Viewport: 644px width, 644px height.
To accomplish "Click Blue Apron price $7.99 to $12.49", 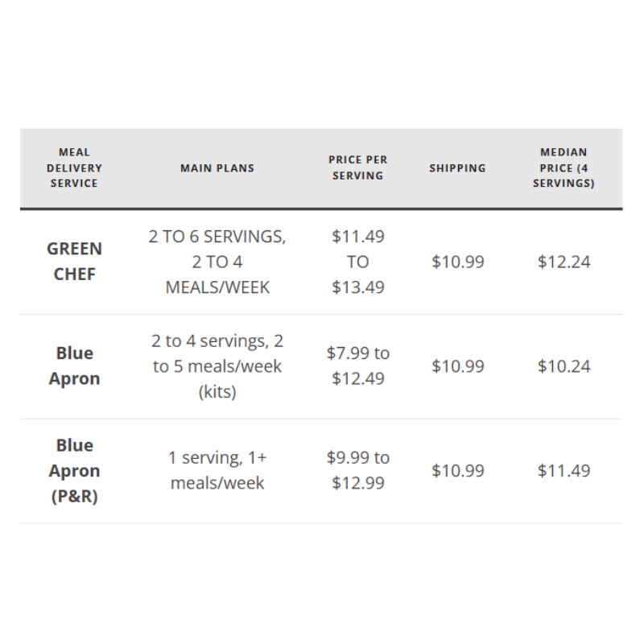I will 357,366.
